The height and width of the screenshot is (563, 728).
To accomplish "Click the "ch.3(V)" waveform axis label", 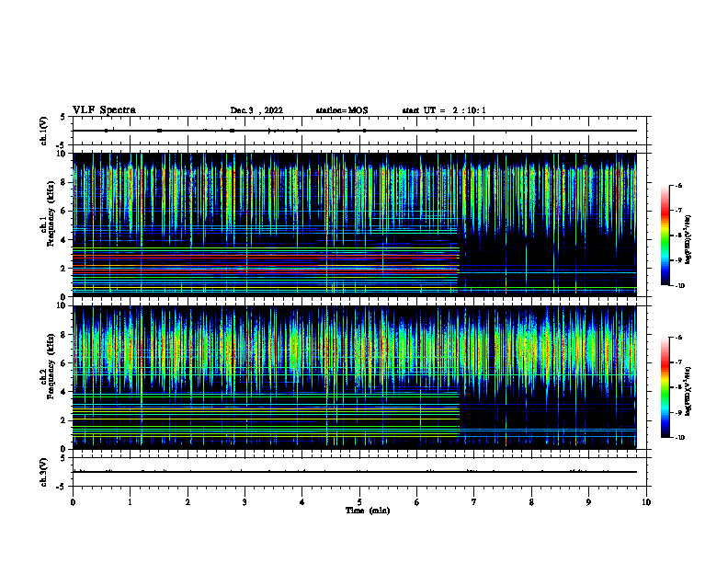I will [44, 473].
